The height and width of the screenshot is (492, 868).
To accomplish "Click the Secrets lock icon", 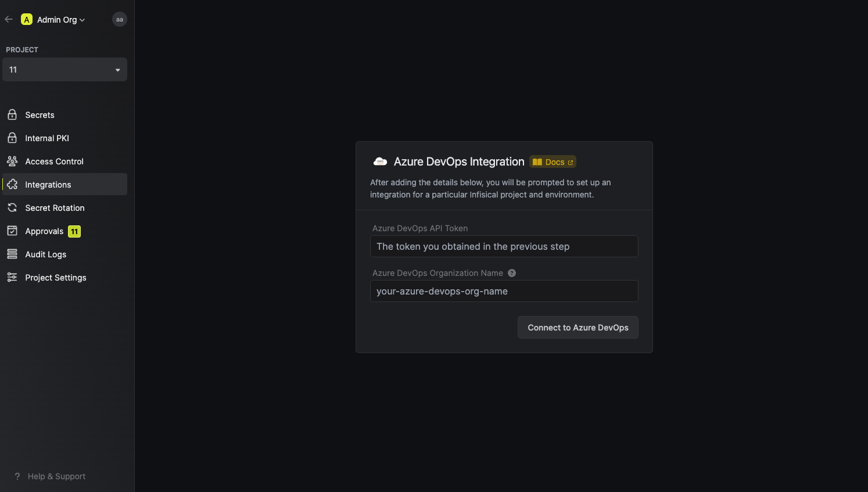I will (x=12, y=114).
